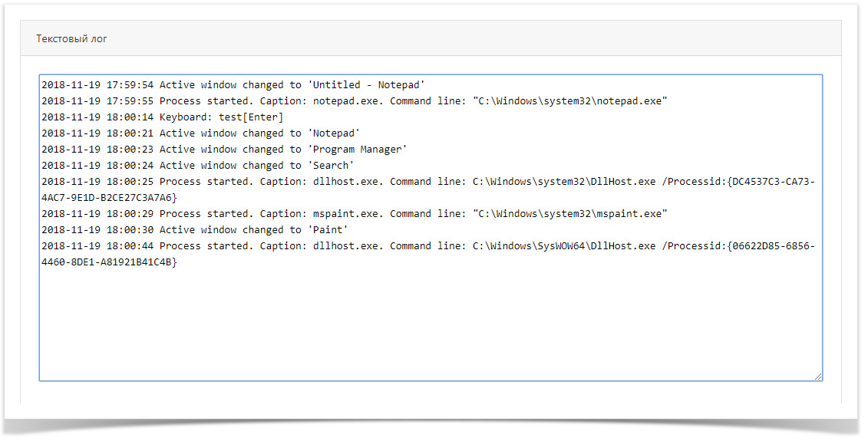Viewport: 868px width, 441px height.
Task: Click the textarea resize handle in the corner
Action: 818,377
